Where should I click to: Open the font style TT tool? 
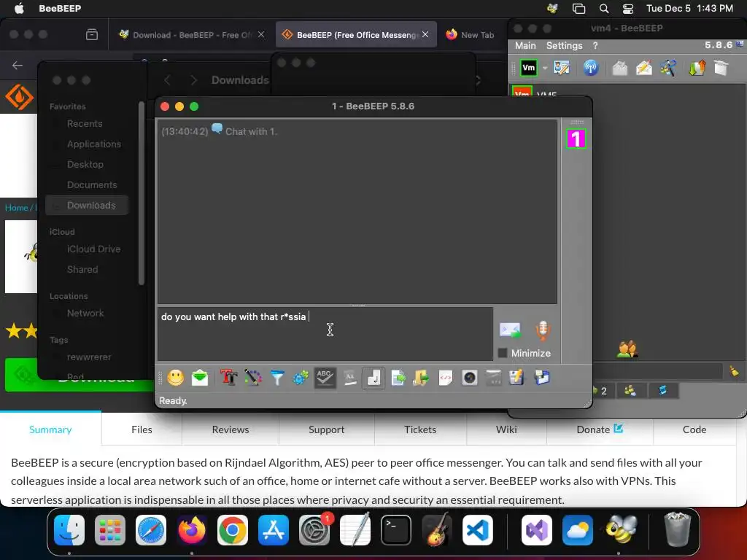[x=228, y=378]
